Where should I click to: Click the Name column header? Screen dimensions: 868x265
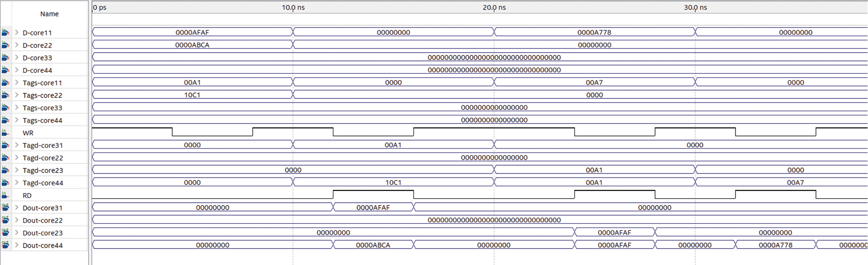click(49, 14)
